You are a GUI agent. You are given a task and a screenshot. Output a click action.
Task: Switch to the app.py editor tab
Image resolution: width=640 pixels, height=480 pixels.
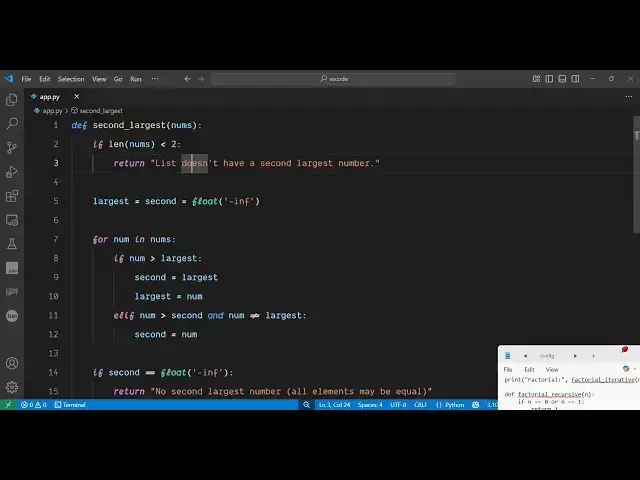pos(49,97)
